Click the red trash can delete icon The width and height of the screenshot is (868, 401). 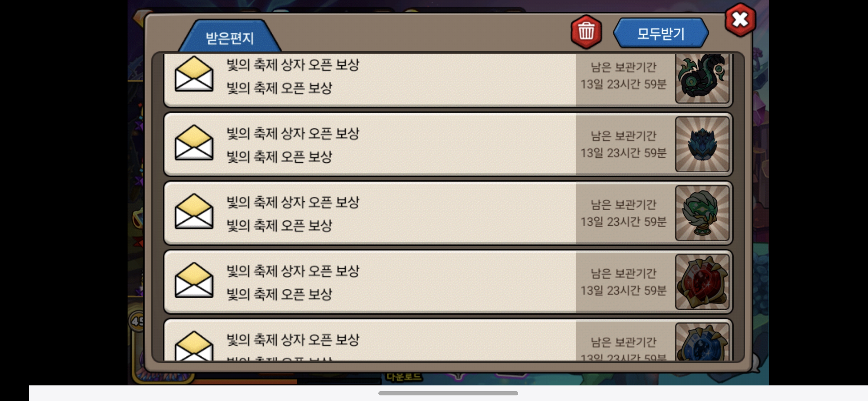tap(586, 32)
